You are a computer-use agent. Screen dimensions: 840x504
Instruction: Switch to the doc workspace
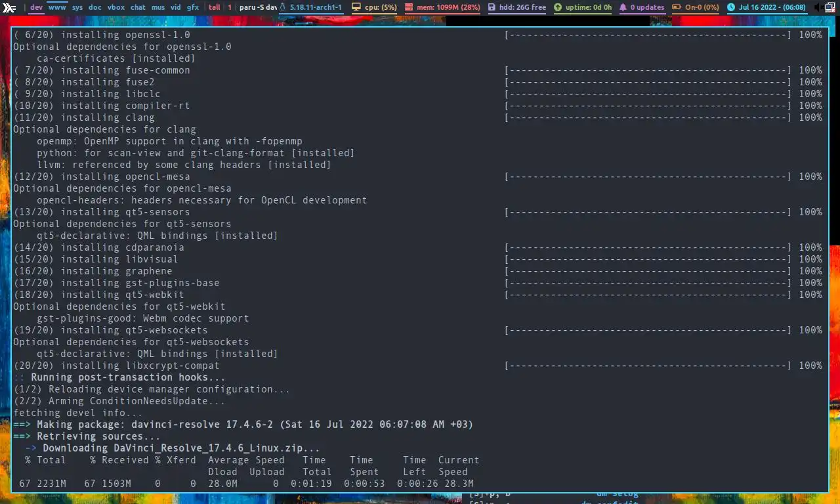pos(95,8)
